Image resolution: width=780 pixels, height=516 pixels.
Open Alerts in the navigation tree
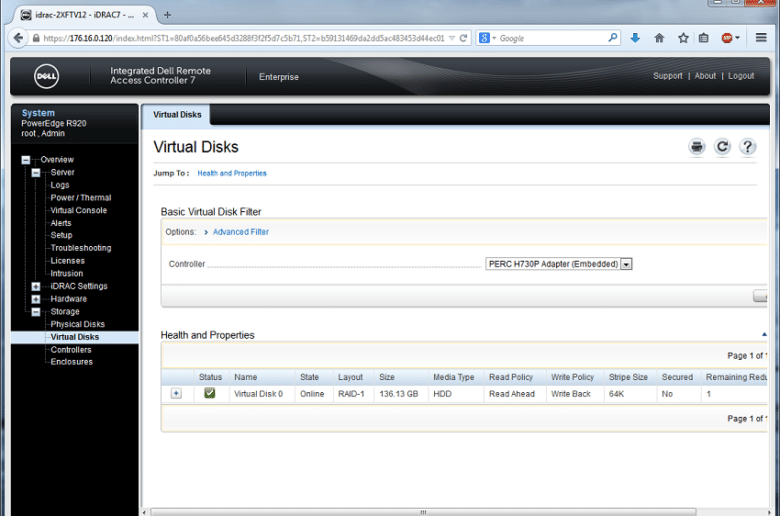[x=61, y=223]
